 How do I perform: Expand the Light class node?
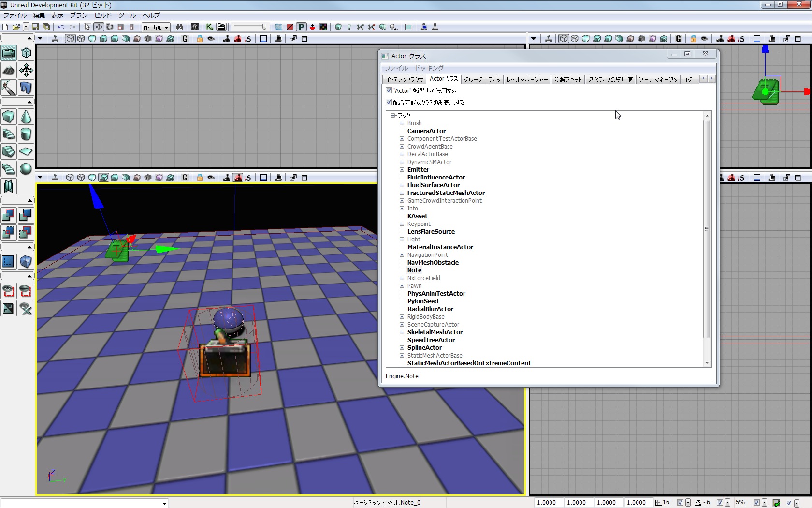(402, 239)
